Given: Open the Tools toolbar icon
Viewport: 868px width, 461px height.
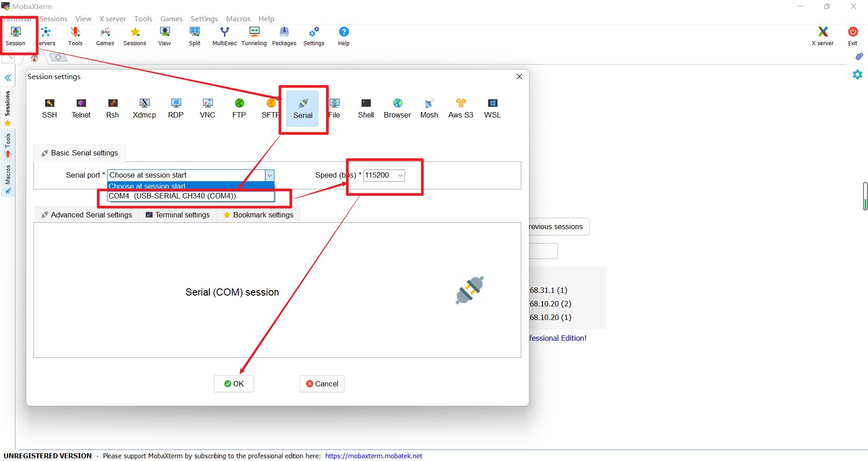Looking at the screenshot, I should tap(75, 36).
